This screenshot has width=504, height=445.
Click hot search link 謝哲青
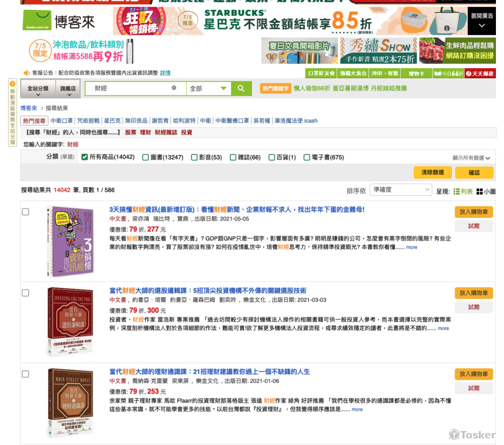(x=160, y=121)
